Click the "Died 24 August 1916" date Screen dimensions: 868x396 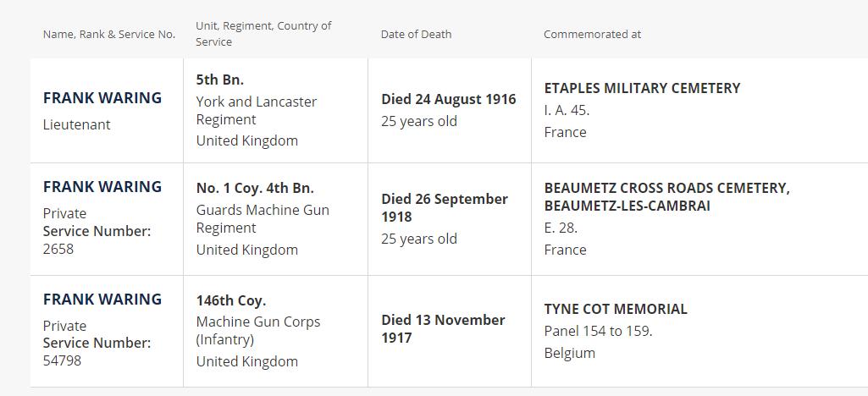[x=448, y=99]
